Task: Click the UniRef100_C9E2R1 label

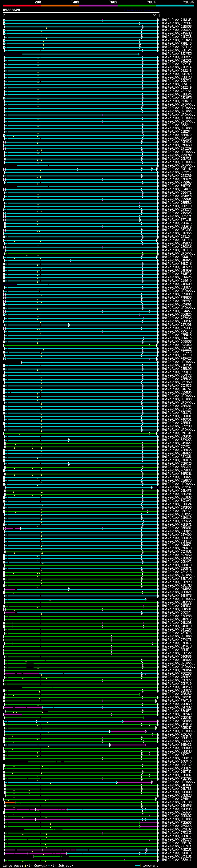Action: 177,61
